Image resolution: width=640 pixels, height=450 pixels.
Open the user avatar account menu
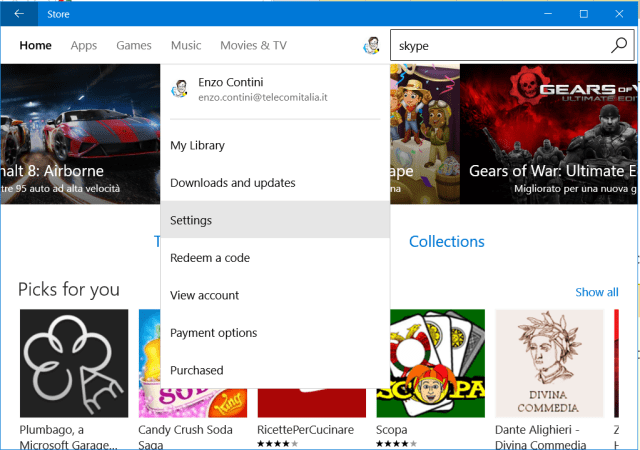[371, 45]
